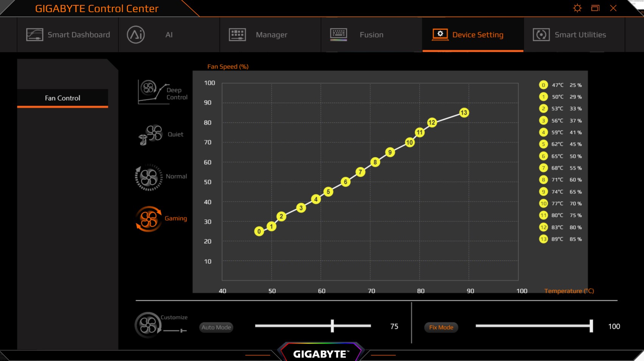Click the Fix Mode button
Viewport: 644px width, 361px height.
coord(441,327)
